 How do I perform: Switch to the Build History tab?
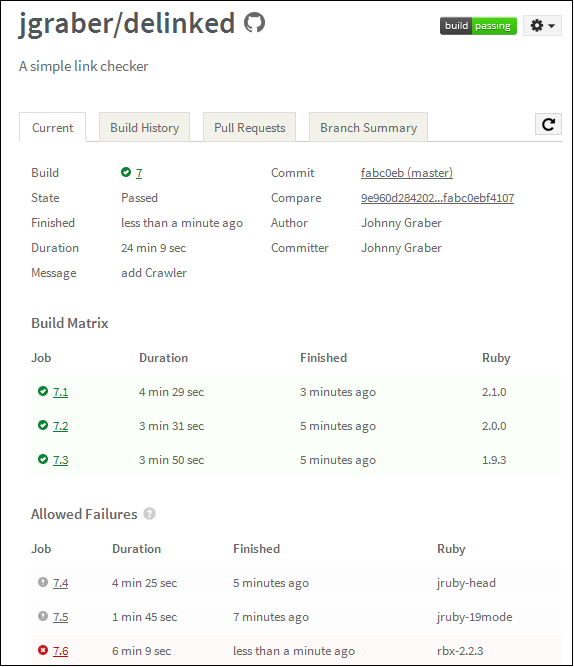coord(145,127)
